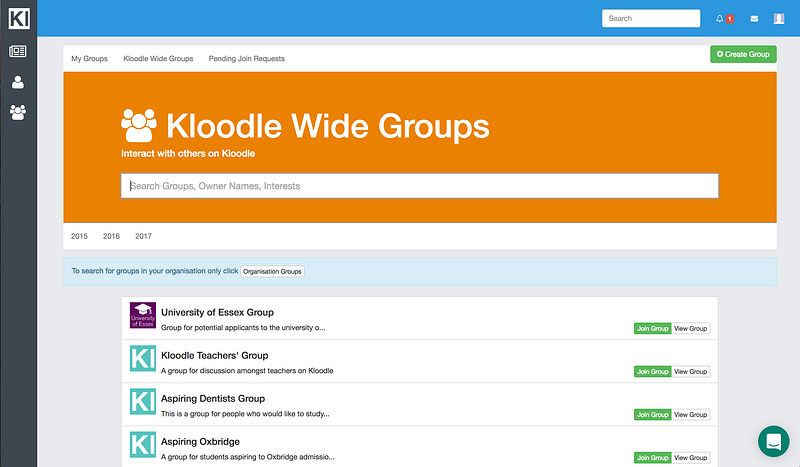The height and width of the screenshot is (467, 800).
Task: Join the University of Essex Group
Action: [x=653, y=329]
